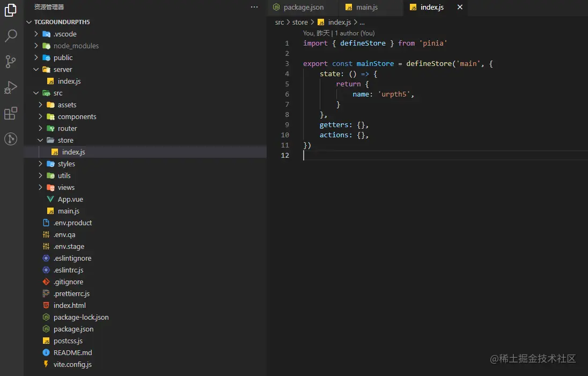Click the git icon beside .gitignore

pos(46,282)
